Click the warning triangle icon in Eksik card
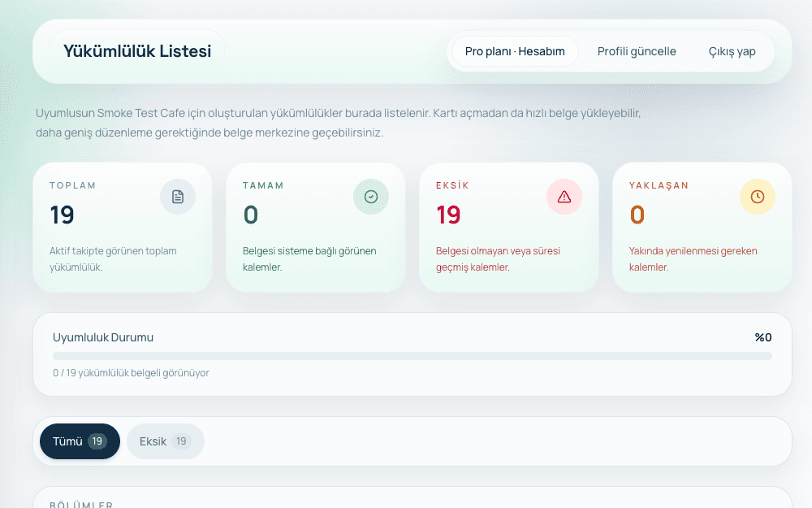Viewport: 812px width, 508px height. [x=564, y=197]
